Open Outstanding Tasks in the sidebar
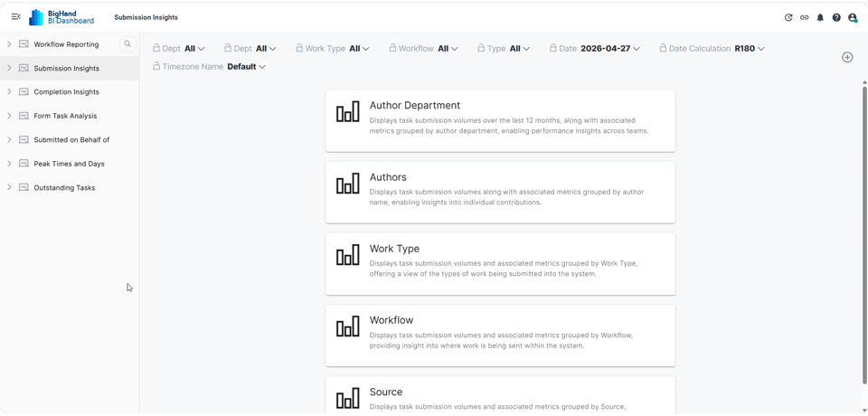 [64, 188]
